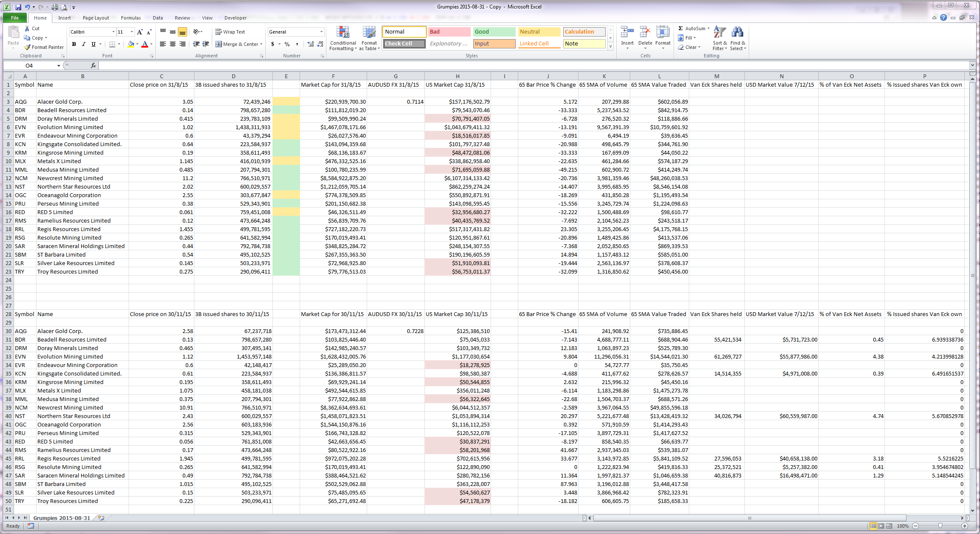980x534 pixels.
Task: Click the Quick Print icon in title bar
Action: coord(55,7)
